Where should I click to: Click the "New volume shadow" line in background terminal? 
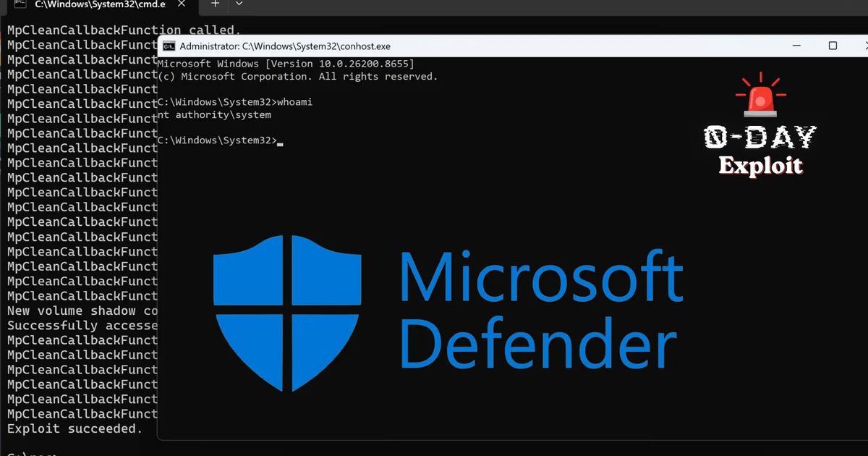click(x=82, y=311)
